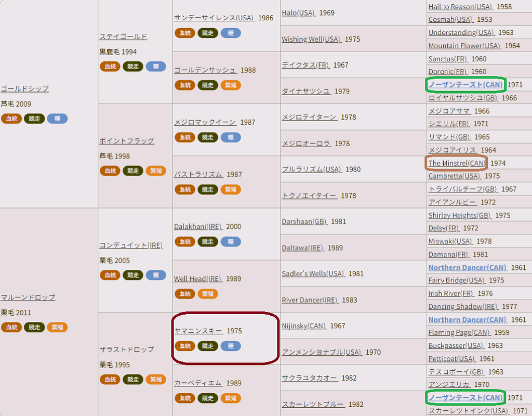
Task: Open メジロマックイーン link
Action: 205,122
